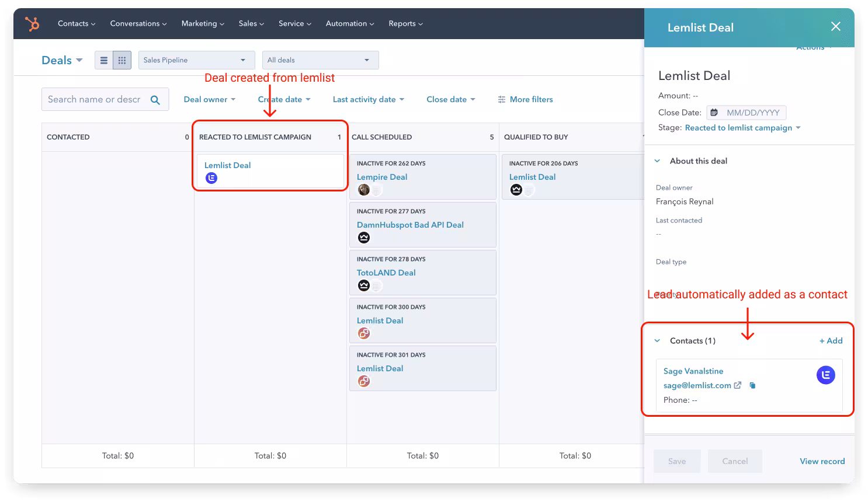The width and height of the screenshot is (868, 502).
Task: Copy sage@lemlist.com email with copy icon
Action: pos(752,385)
